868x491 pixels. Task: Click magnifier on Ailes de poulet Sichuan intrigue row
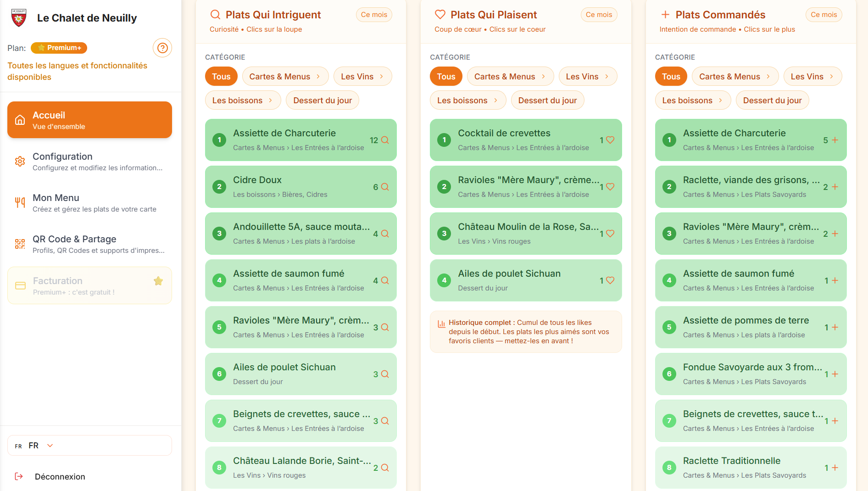[385, 374]
